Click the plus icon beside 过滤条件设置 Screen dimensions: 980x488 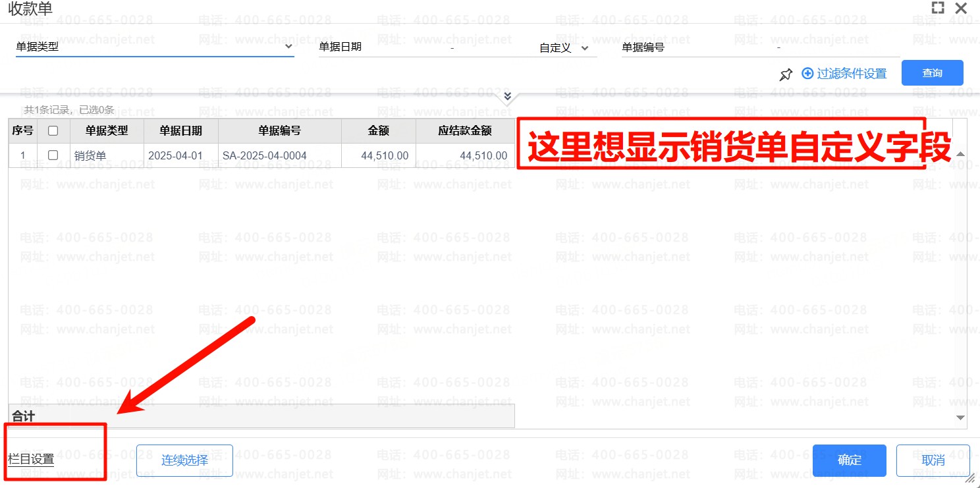[x=807, y=73]
